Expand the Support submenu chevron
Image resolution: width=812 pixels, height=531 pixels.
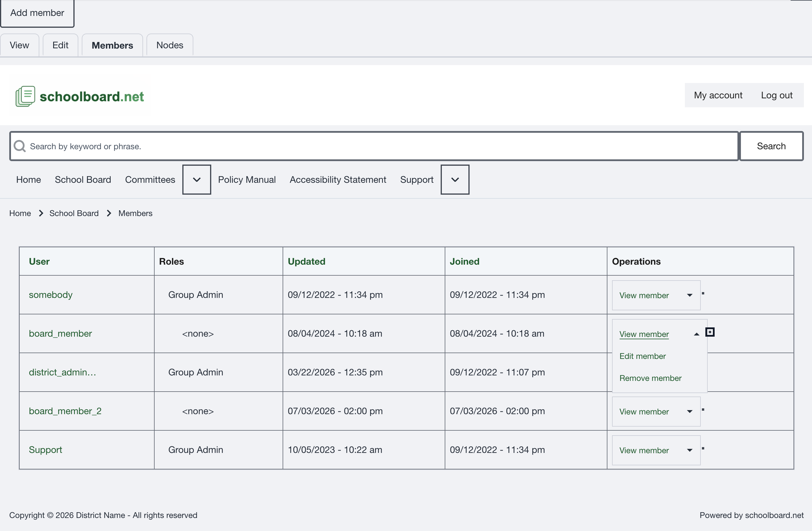455,180
